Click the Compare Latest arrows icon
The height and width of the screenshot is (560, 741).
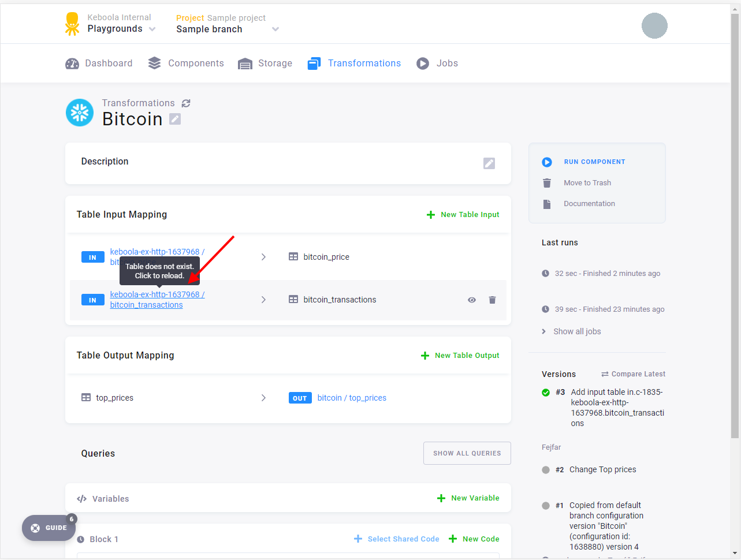point(605,374)
